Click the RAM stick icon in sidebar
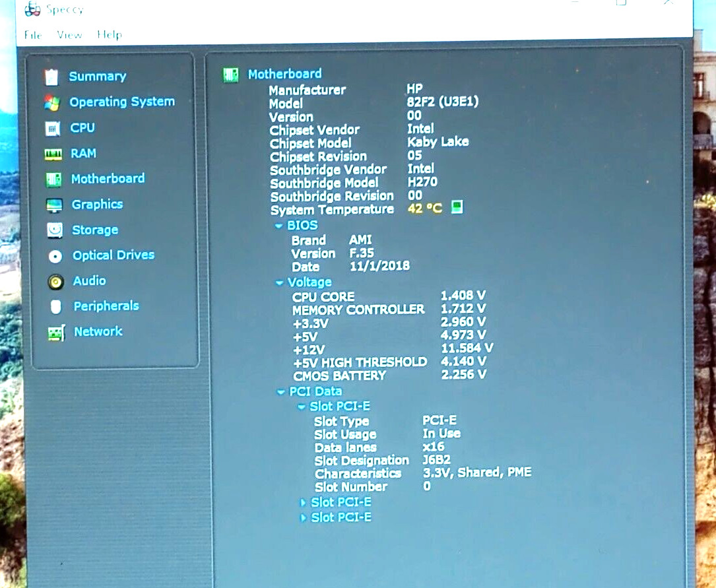The width and height of the screenshot is (716, 588). pos(53,155)
